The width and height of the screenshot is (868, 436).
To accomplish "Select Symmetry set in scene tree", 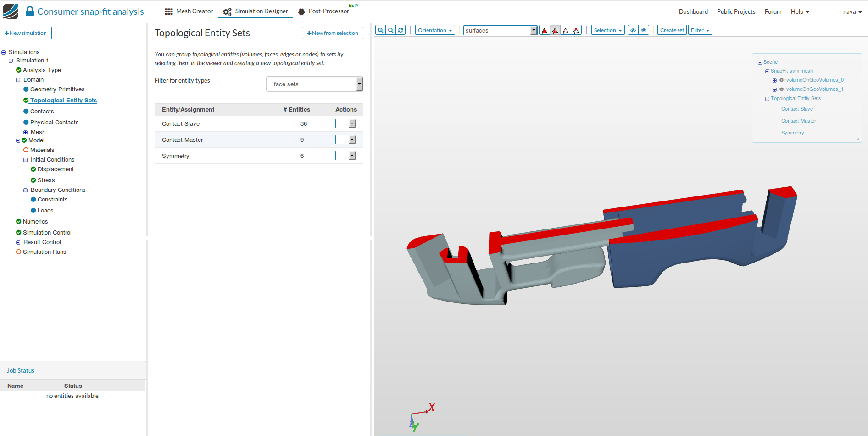I will 792,133.
